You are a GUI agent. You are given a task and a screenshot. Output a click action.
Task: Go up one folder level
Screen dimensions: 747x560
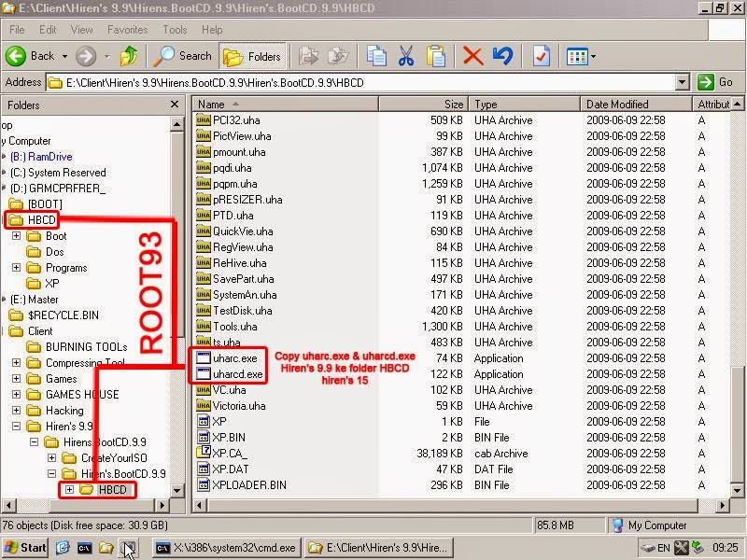pyautogui.click(x=129, y=56)
